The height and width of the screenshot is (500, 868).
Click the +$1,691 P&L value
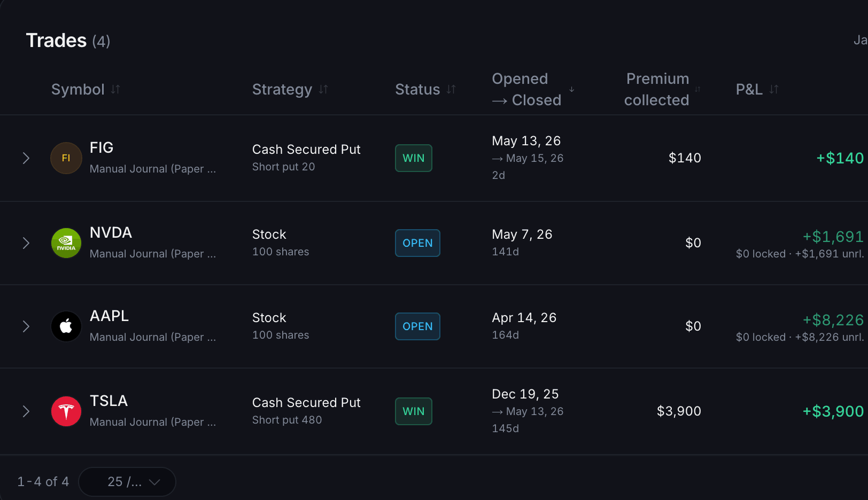tap(833, 237)
